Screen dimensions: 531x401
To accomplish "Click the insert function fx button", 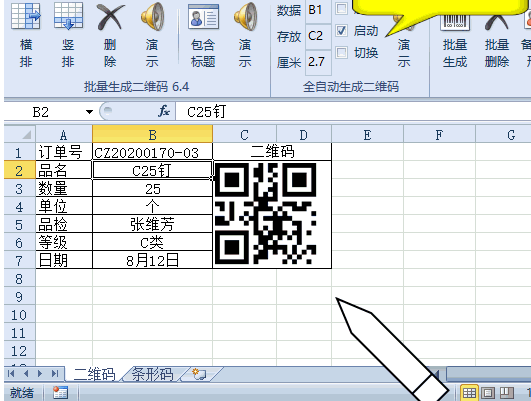I will click(x=164, y=111).
